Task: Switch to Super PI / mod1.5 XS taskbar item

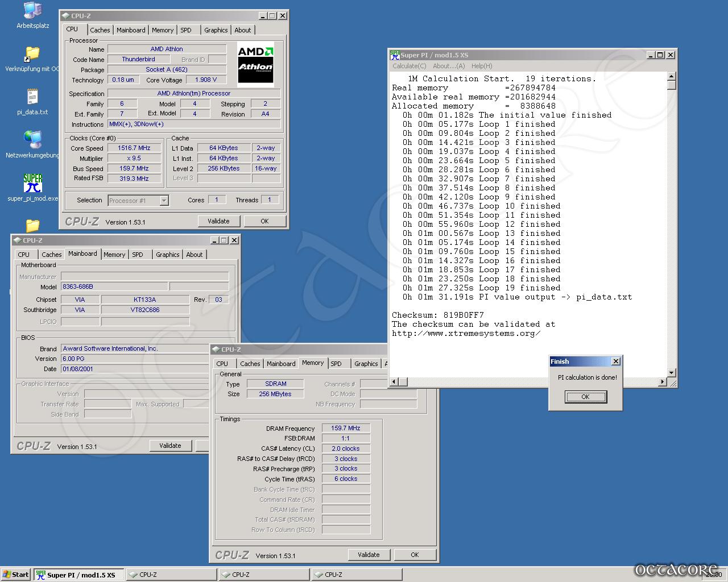Action: pos(78,575)
